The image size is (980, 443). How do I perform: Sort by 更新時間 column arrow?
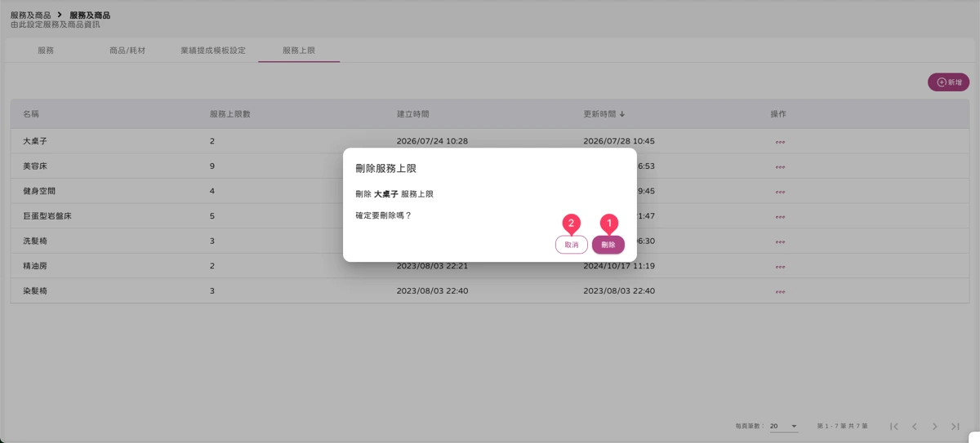coord(622,114)
